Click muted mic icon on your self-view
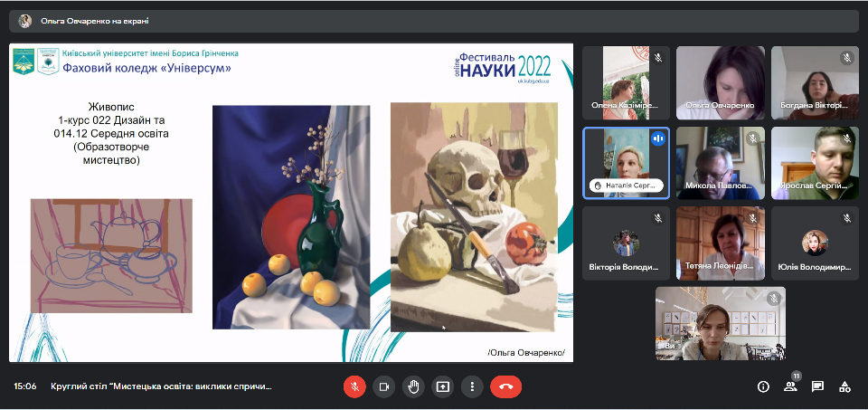This screenshot has width=868, height=410. 773,299
